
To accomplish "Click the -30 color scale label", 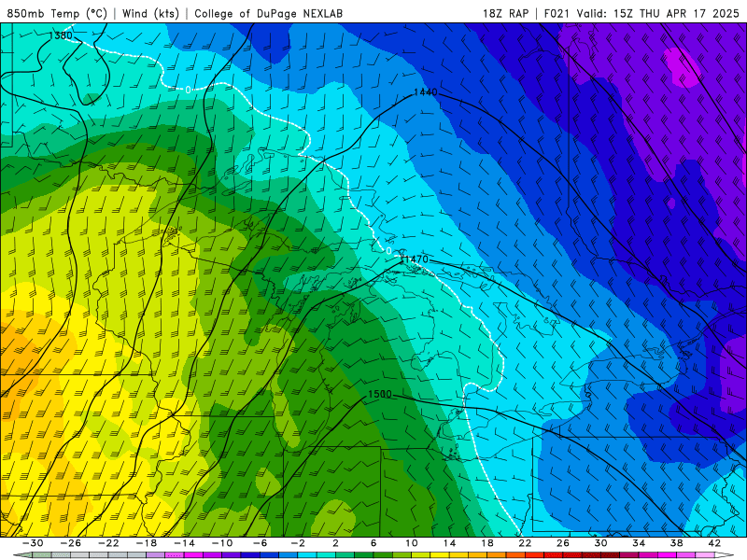I will point(33,543).
